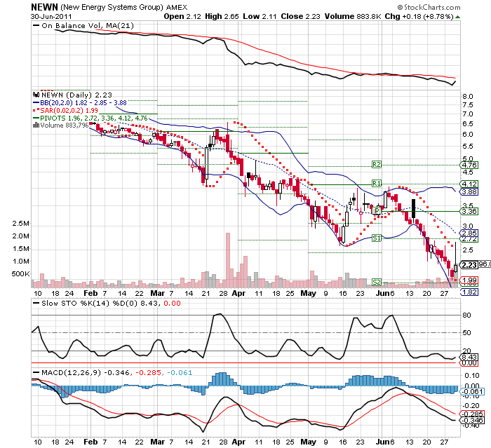Click the green up-arrow change indicator
491x448 pixels.
(x=457, y=17)
